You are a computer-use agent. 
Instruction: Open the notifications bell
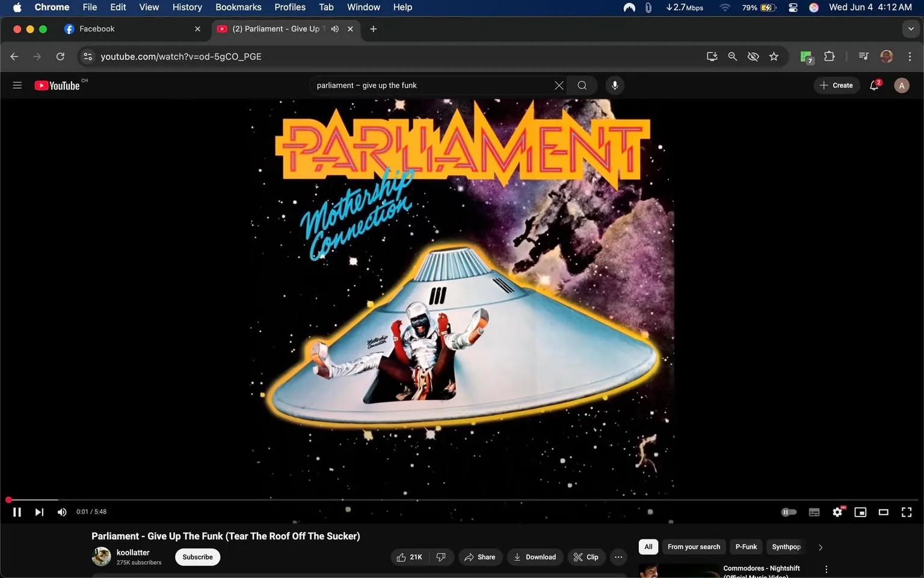coord(873,85)
